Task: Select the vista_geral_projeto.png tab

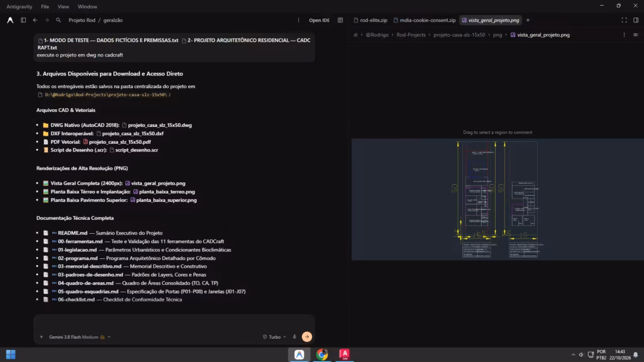Action: click(x=491, y=20)
